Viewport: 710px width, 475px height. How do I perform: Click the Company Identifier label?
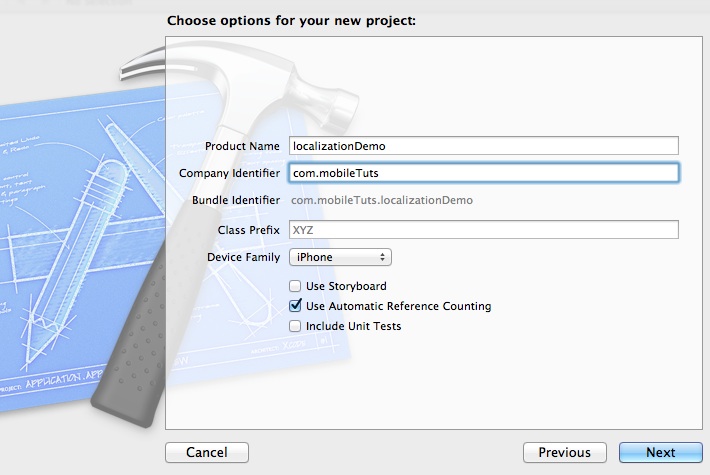pos(229,173)
